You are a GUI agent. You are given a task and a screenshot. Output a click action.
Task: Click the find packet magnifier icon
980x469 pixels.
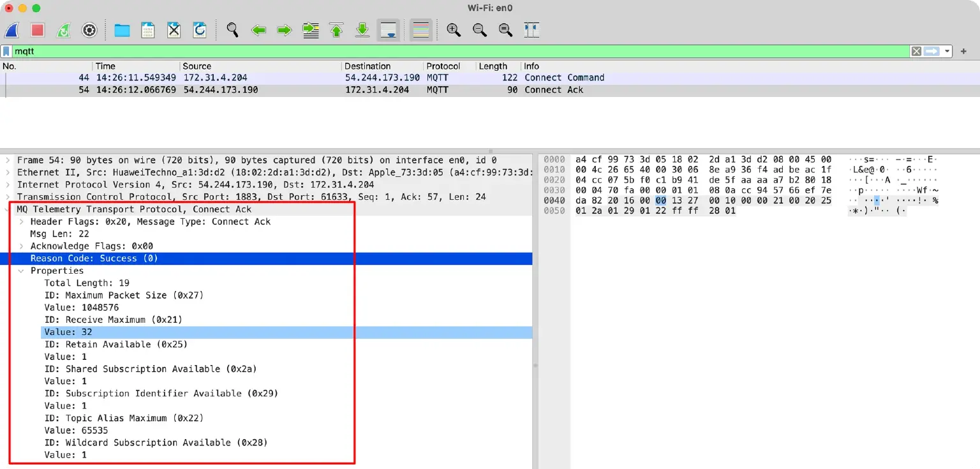point(232,30)
